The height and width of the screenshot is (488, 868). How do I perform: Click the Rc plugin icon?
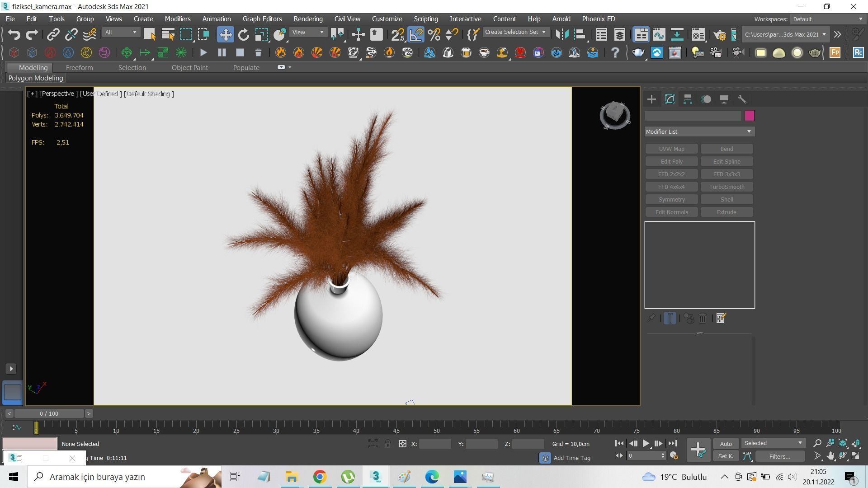pyautogui.click(x=858, y=52)
